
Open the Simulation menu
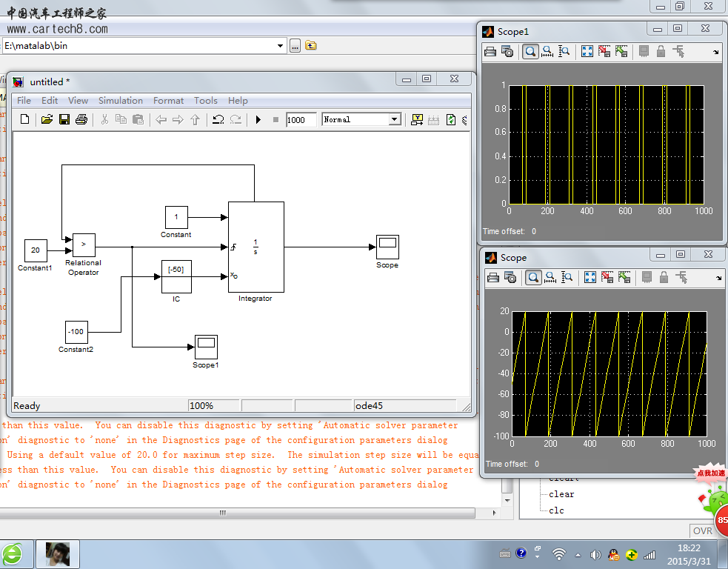120,100
